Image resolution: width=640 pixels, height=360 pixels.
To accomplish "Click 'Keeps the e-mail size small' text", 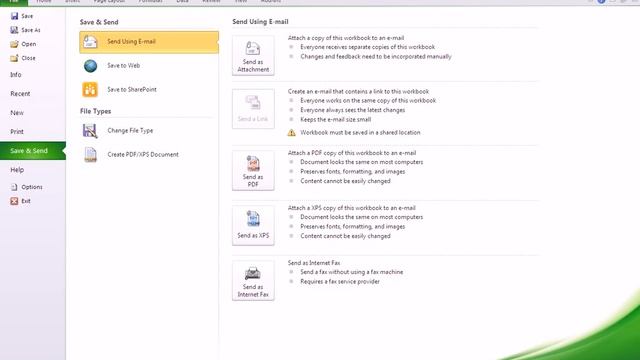I will pyautogui.click(x=336, y=120).
